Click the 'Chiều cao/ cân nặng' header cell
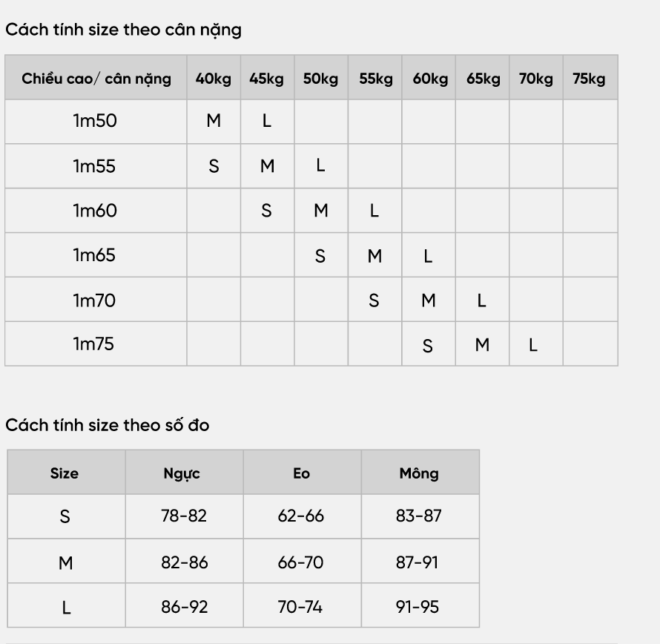 click(96, 77)
